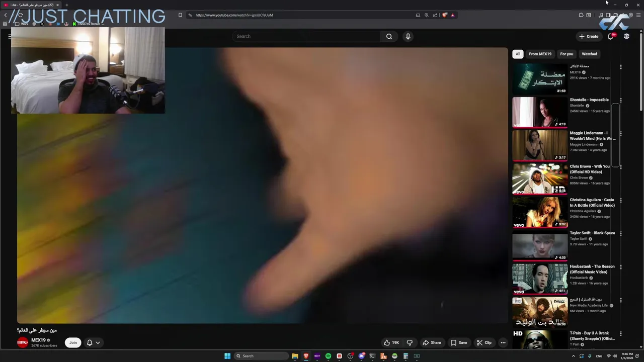644x362 pixels.
Task: Toggle the notification bell for the MEX19 channel
Action: click(90, 342)
